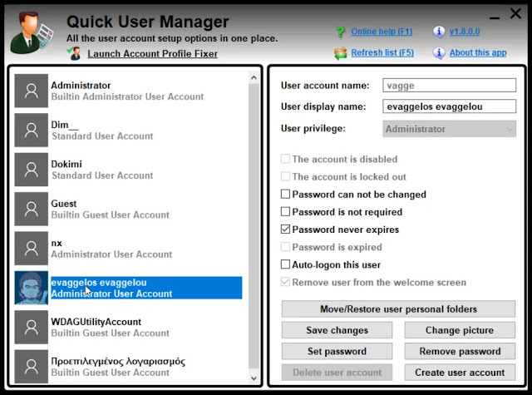Enable Auto-logon this user
This screenshot has width=532, height=395.
click(x=285, y=264)
